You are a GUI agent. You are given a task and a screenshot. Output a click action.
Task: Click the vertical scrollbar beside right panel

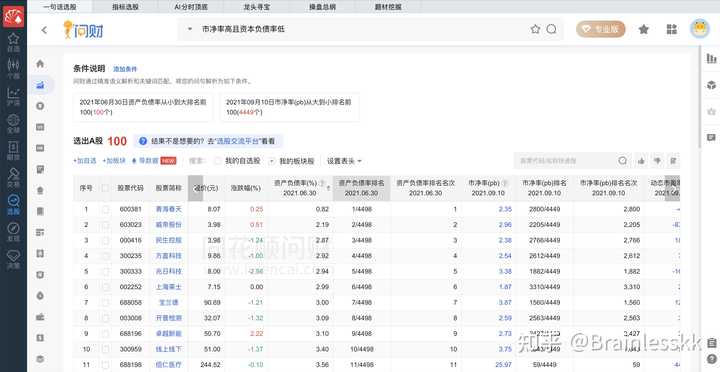click(699, 96)
